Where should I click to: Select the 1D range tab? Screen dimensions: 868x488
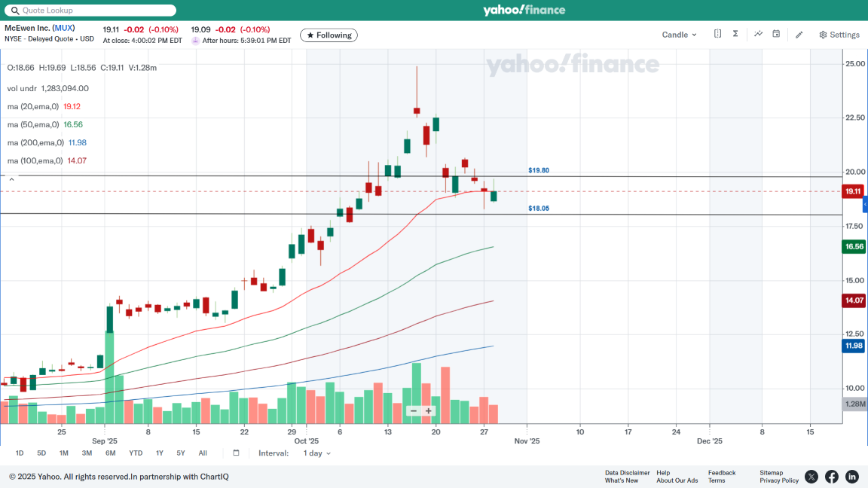click(x=20, y=453)
